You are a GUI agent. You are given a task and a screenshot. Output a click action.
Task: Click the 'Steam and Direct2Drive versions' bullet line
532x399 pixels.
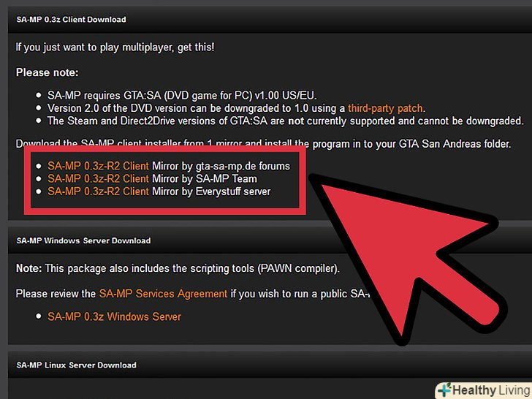(286, 121)
